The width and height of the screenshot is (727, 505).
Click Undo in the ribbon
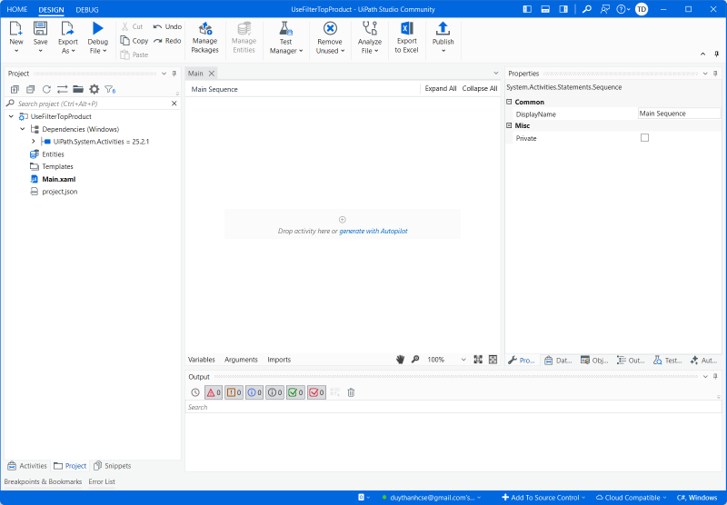pos(167,26)
